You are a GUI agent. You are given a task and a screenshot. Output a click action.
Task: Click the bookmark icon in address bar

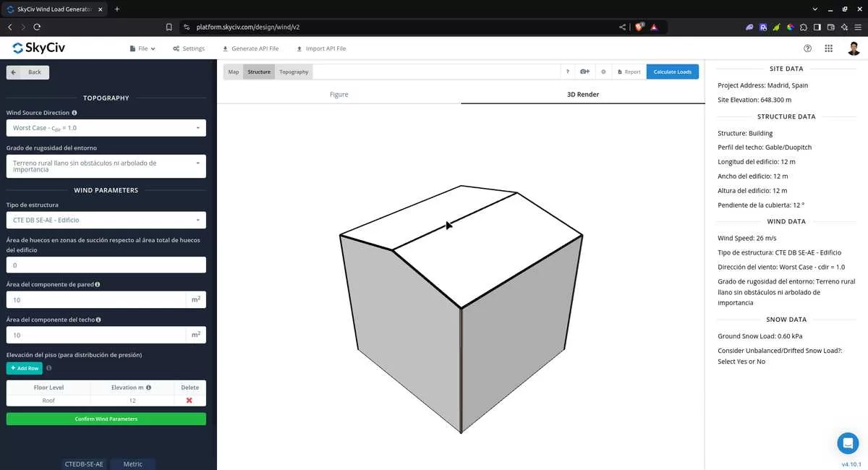click(x=169, y=27)
